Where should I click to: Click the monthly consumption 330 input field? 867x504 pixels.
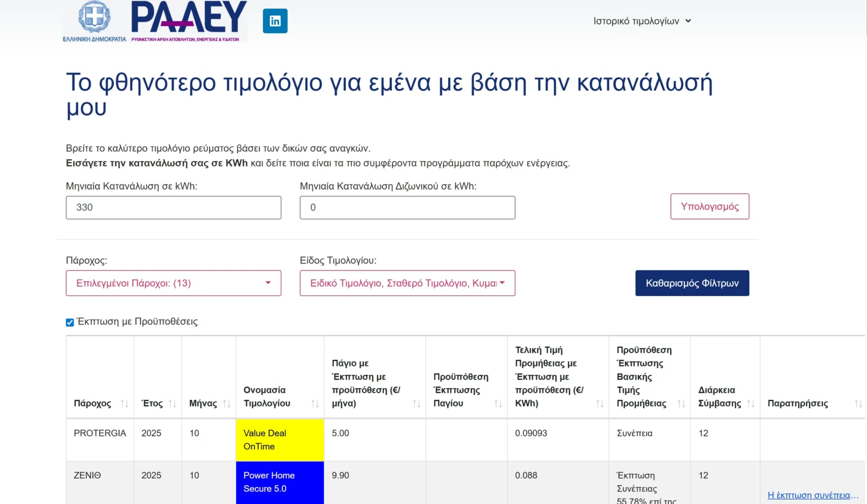point(173,207)
